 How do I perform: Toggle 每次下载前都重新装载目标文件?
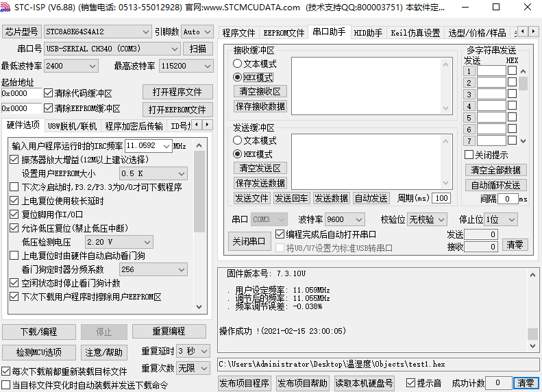pyautogui.click(x=6, y=371)
